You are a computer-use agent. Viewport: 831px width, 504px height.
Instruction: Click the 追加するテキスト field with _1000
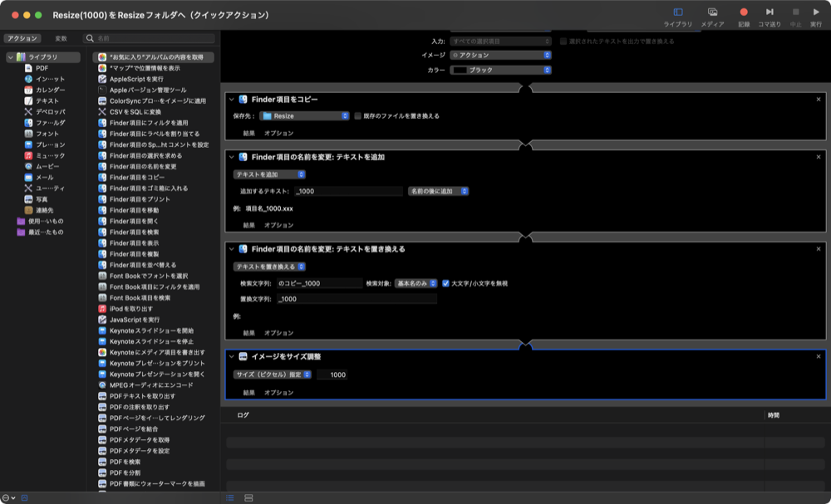tap(348, 191)
